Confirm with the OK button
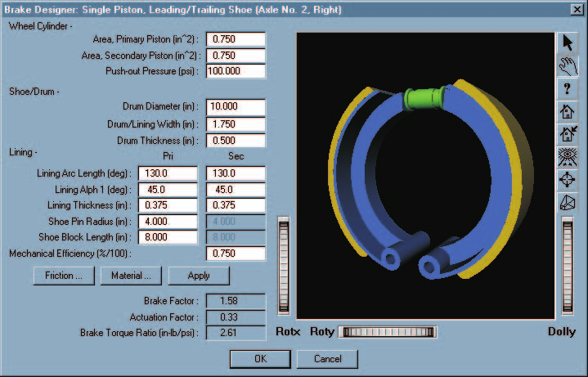Viewport: 588px width, 377px height. click(x=260, y=359)
